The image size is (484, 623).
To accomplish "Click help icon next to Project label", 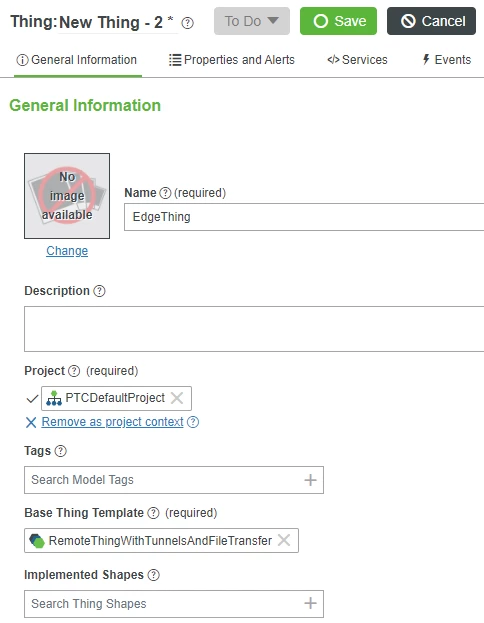I will pyautogui.click(x=74, y=371).
